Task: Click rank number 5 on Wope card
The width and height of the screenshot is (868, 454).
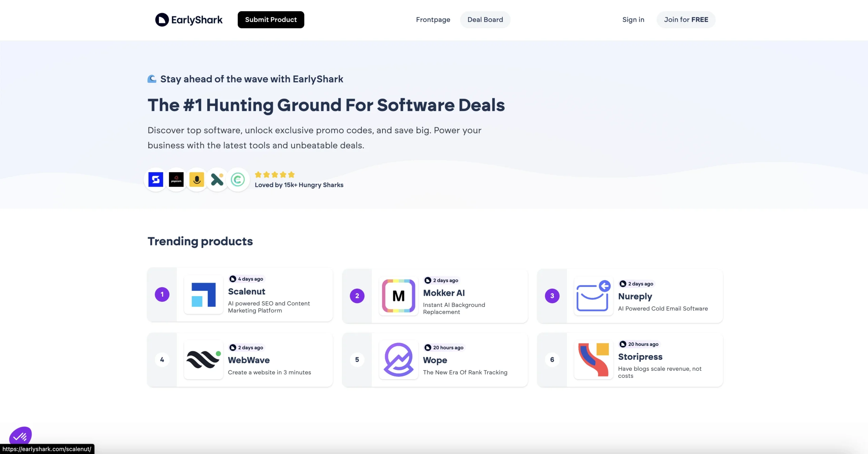Action: tap(357, 359)
